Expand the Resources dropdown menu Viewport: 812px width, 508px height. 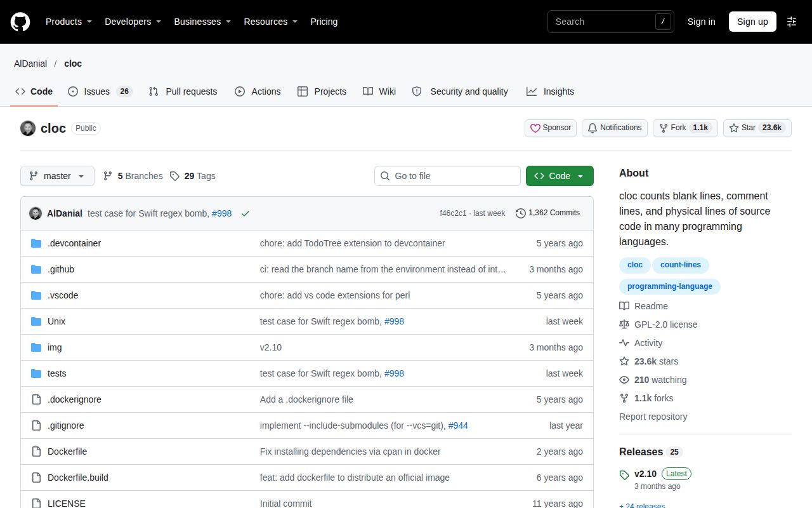tap(271, 22)
